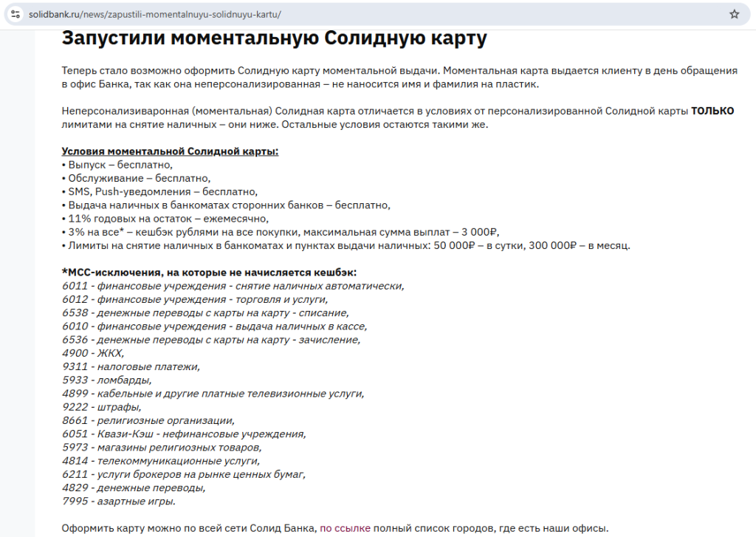Click the '6536 - денежные переводы' зачисление line
This screenshot has width=756, height=537.
click(x=211, y=340)
